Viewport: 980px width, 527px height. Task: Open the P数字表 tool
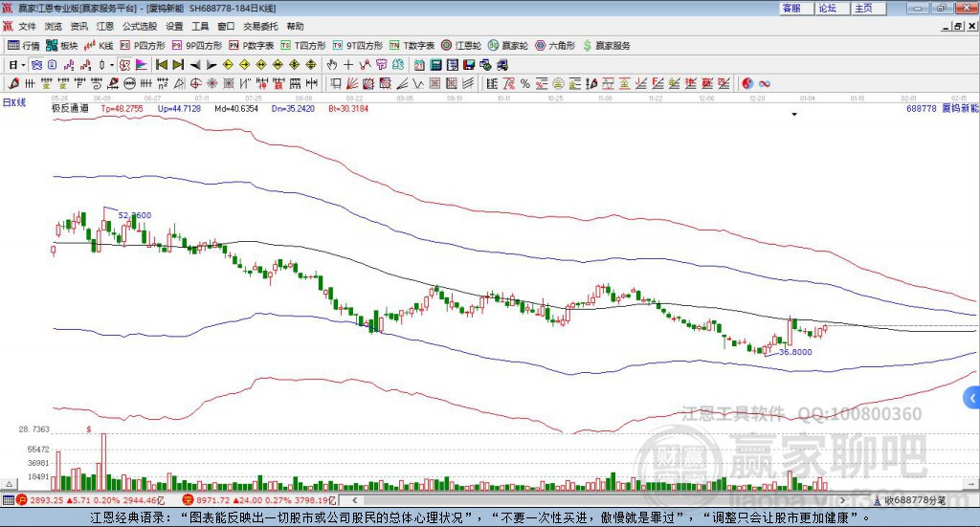(x=252, y=46)
